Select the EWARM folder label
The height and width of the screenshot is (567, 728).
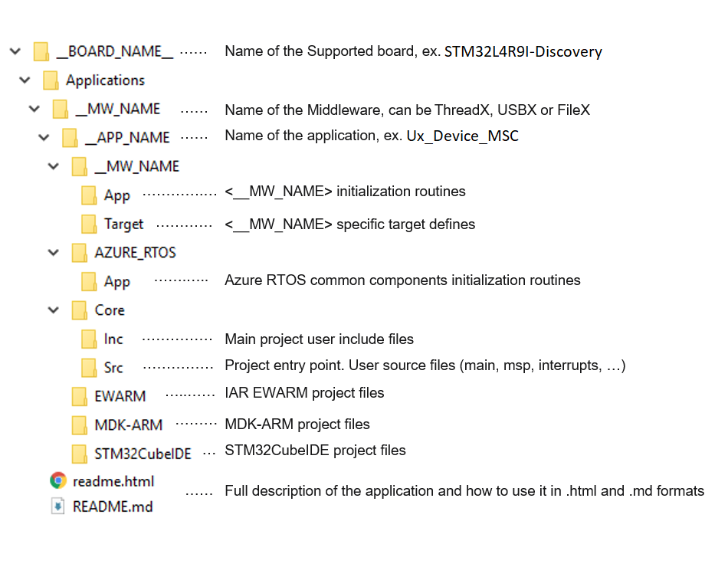pos(120,396)
